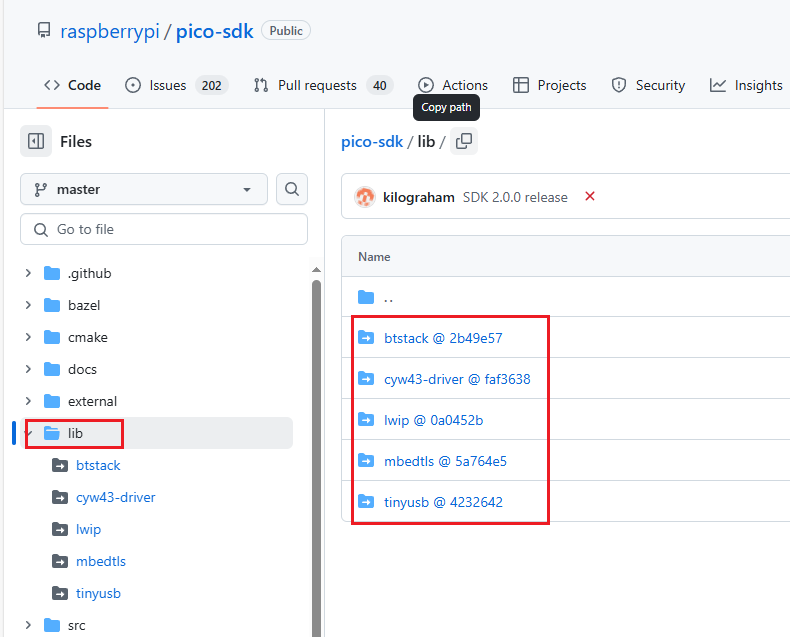Open kilograham's author link
Viewport: 790px width, 637px height.
point(419,197)
